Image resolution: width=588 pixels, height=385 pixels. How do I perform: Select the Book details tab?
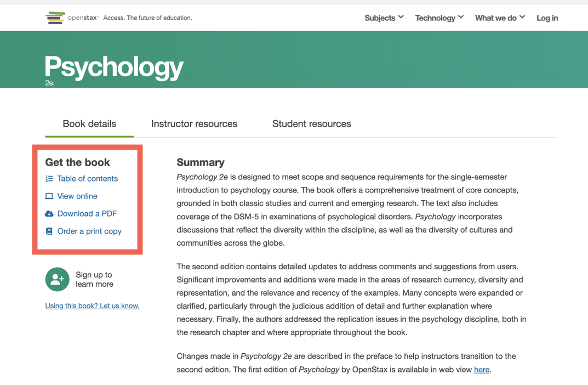pyautogui.click(x=89, y=124)
